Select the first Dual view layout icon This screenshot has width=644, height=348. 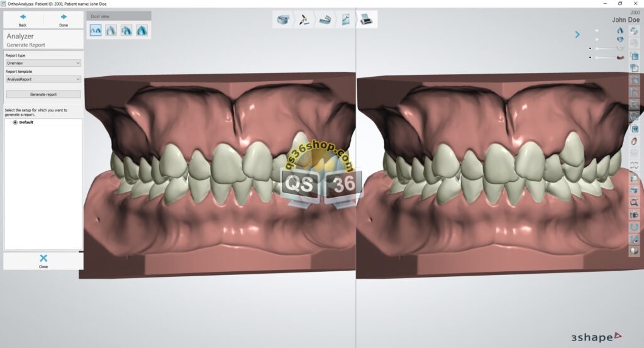pos(96,30)
